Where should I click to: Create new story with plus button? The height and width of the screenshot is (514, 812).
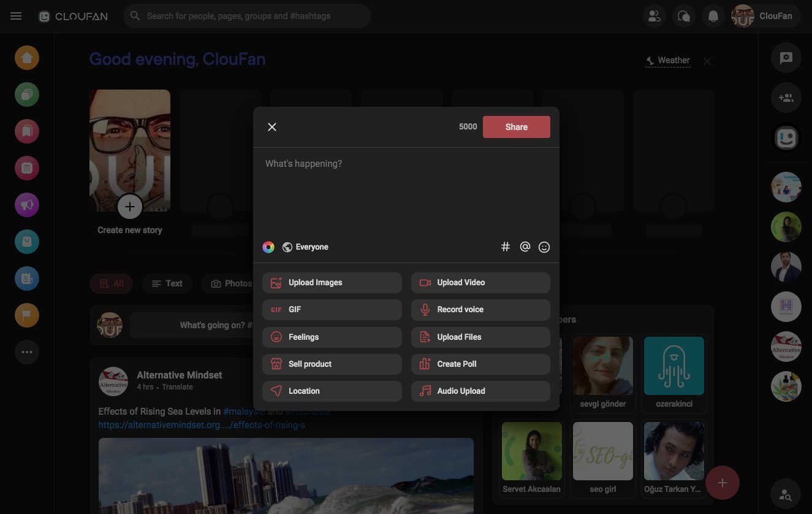coord(130,207)
